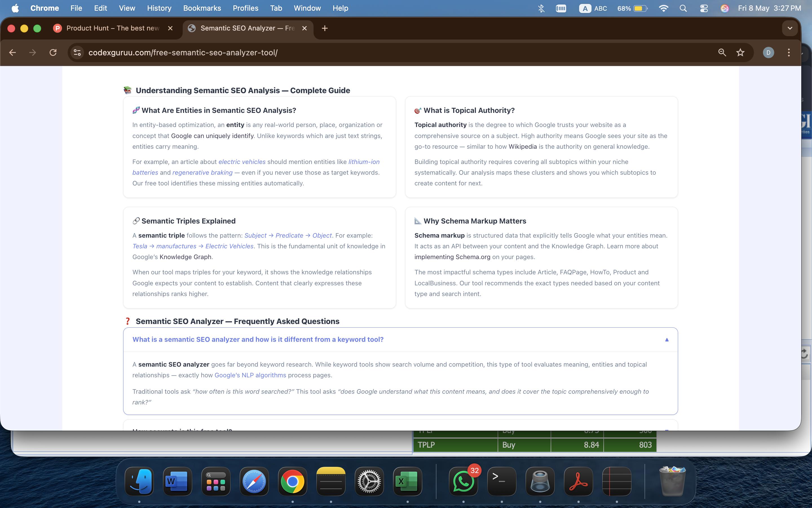This screenshot has width=812, height=508.
Task: Open Terminal from the Dock
Action: click(502, 481)
